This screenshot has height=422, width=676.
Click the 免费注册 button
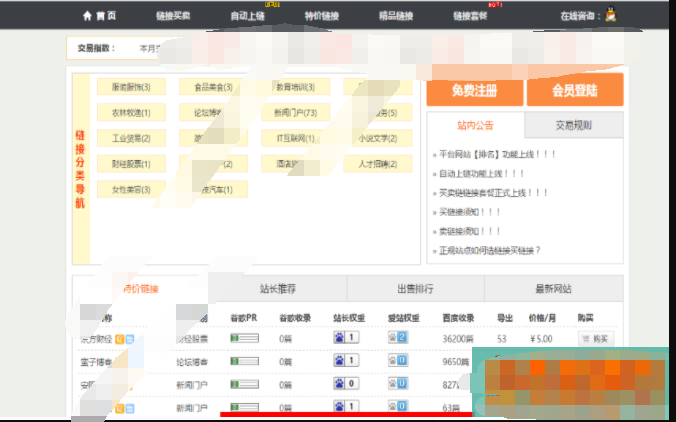pyautogui.click(x=474, y=90)
